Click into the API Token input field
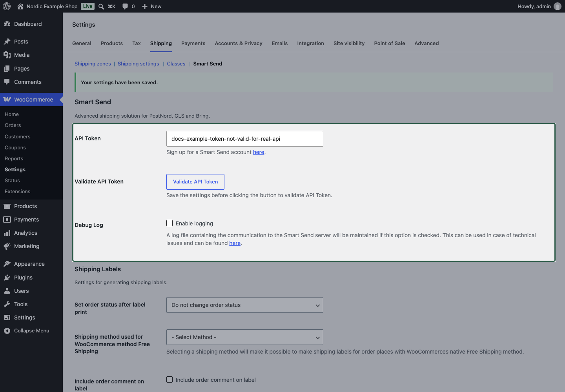Screen dimensions: 565x392 click(x=245, y=139)
